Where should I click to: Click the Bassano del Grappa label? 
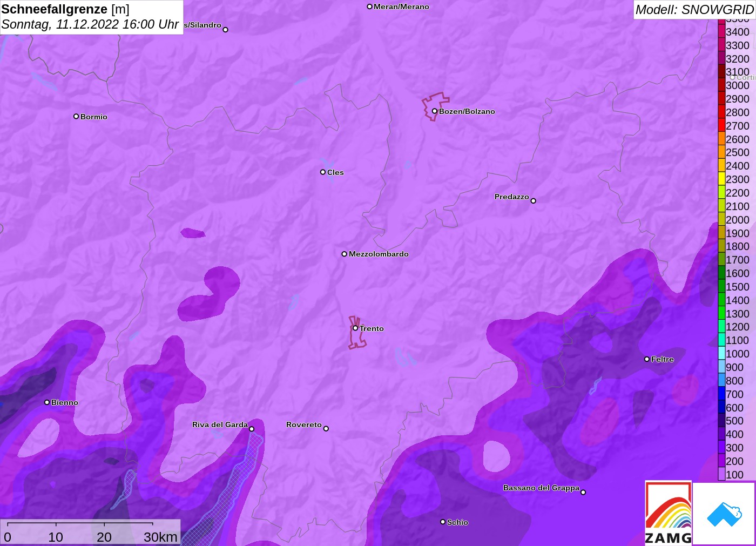click(541, 488)
